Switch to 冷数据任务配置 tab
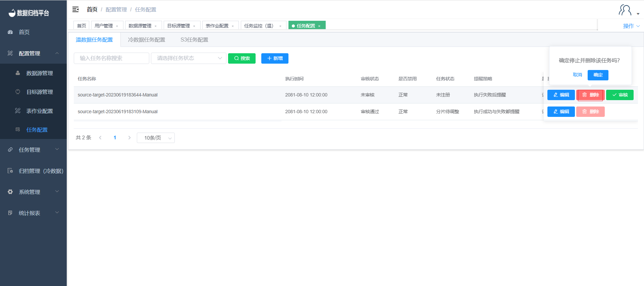This screenshot has width=644, height=286. click(147, 40)
